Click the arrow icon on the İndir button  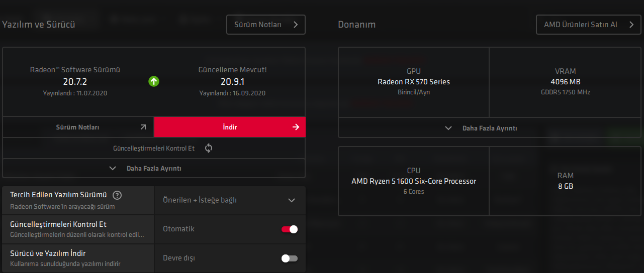[x=296, y=127]
